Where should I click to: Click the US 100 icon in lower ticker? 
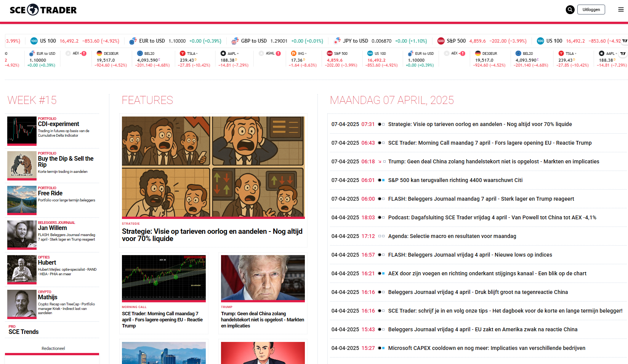(x=370, y=53)
